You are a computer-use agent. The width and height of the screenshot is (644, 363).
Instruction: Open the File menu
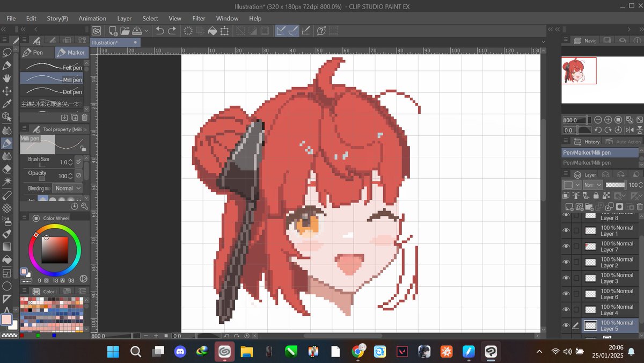tap(11, 18)
